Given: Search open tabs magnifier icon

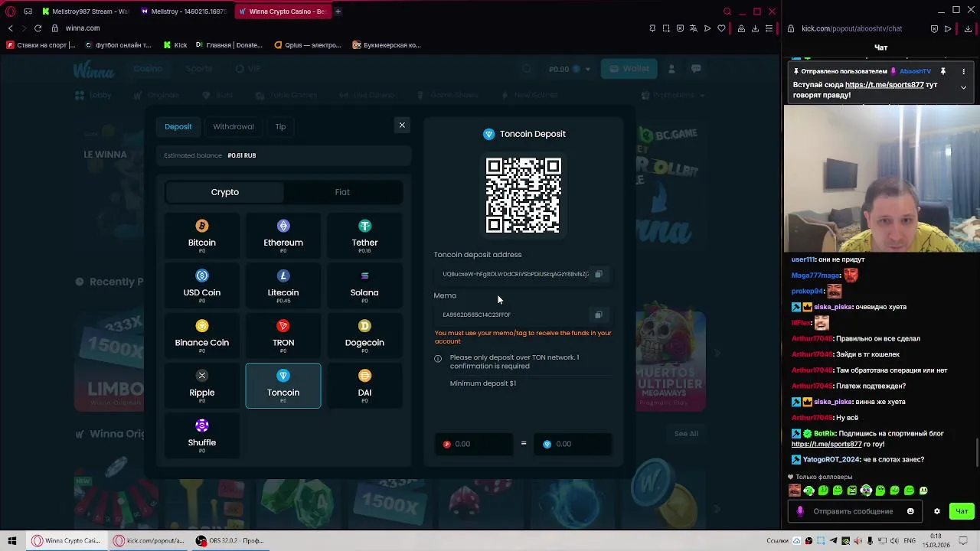Looking at the screenshot, I should tap(727, 11).
